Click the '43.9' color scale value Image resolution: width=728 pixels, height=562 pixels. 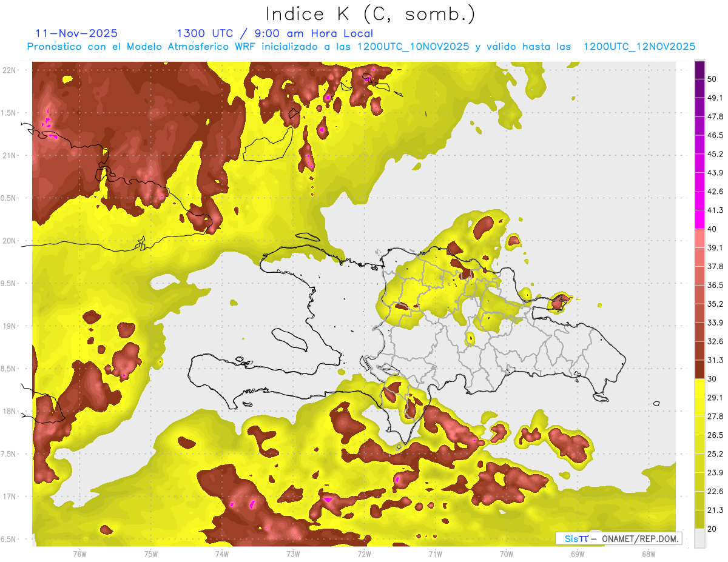coord(715,173)
